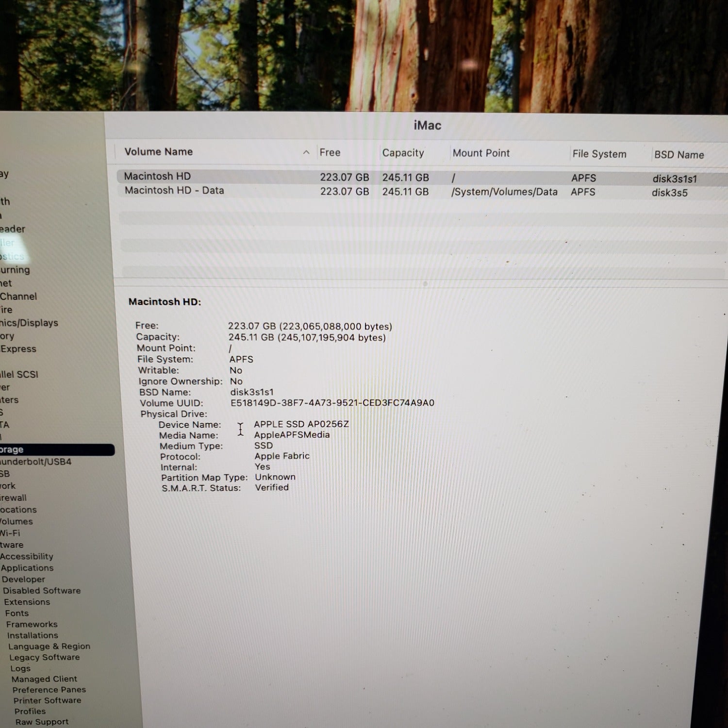Click the disk3s5 BSD name cell
Viewport: 728px width, 728px height.
point(669,193)
